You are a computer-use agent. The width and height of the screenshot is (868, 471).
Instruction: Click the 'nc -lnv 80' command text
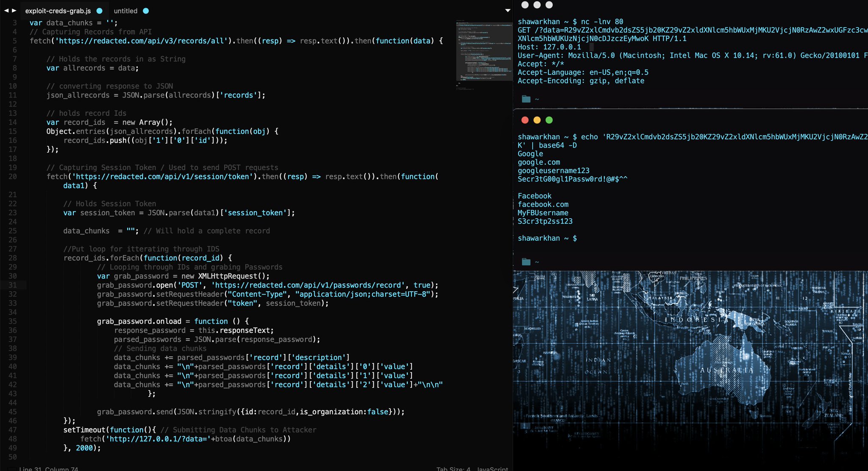pos(602,22)
